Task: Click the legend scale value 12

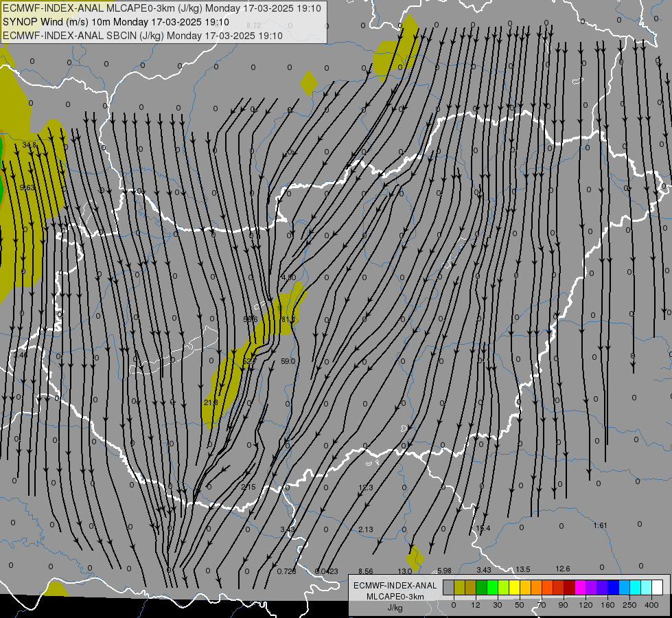Action: pos(475,605)
